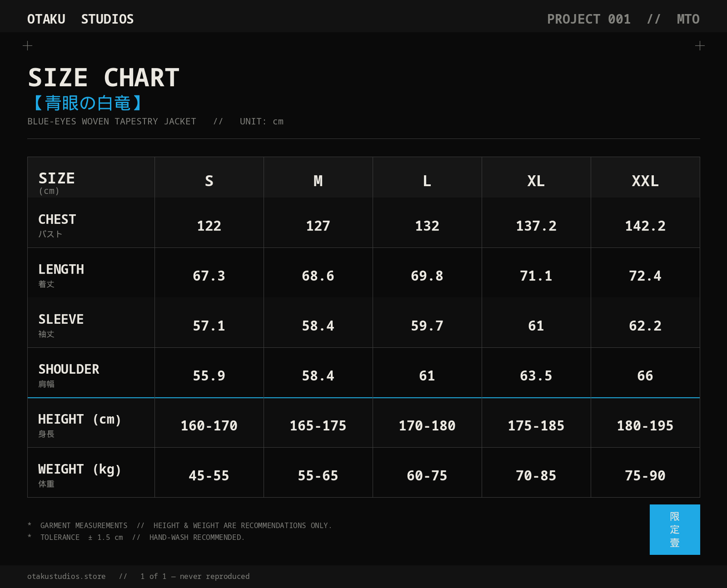Image resolution: width=727 pixels, height=588 pixels.
Task: Click length value 71.1
Action: coord(536,276)
